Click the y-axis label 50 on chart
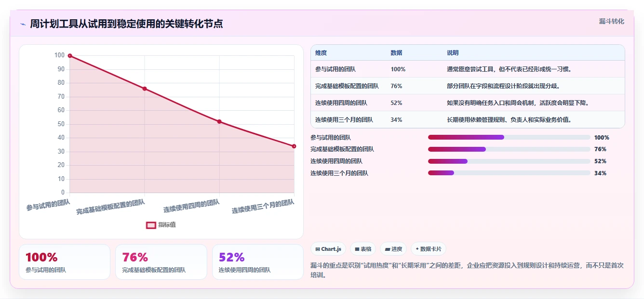This screenshot has height=299, width=644. click(60, 124)
